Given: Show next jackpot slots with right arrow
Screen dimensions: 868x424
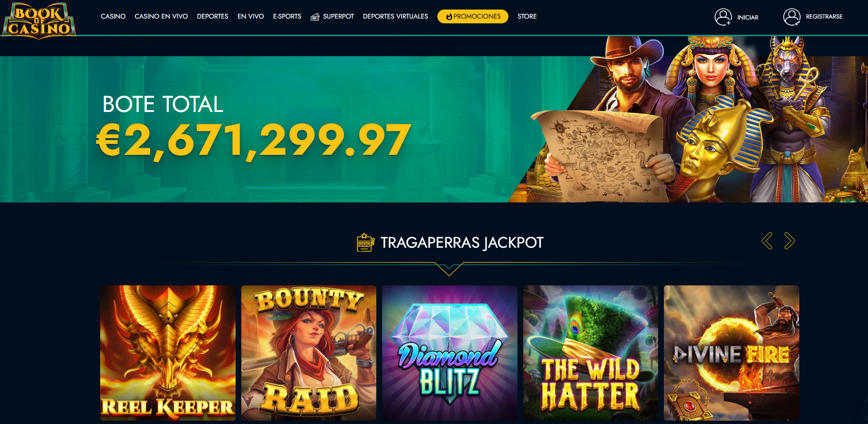Looking at the screenshot, I should (x=790, y=241).
